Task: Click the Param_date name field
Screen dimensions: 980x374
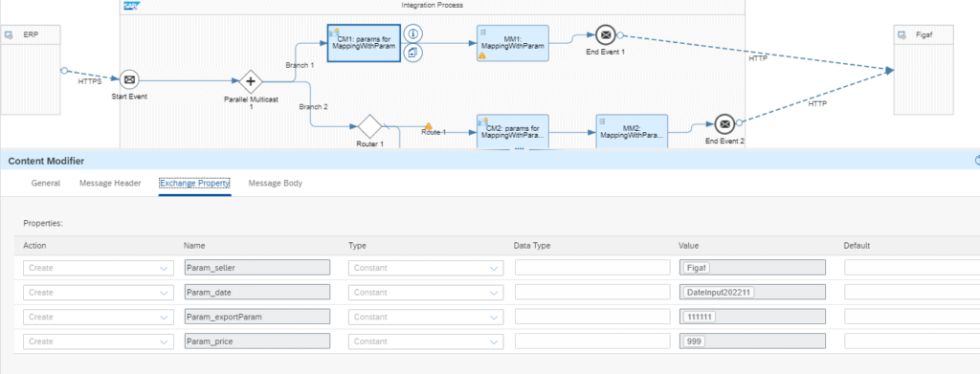Action: (x=256, y=292)
